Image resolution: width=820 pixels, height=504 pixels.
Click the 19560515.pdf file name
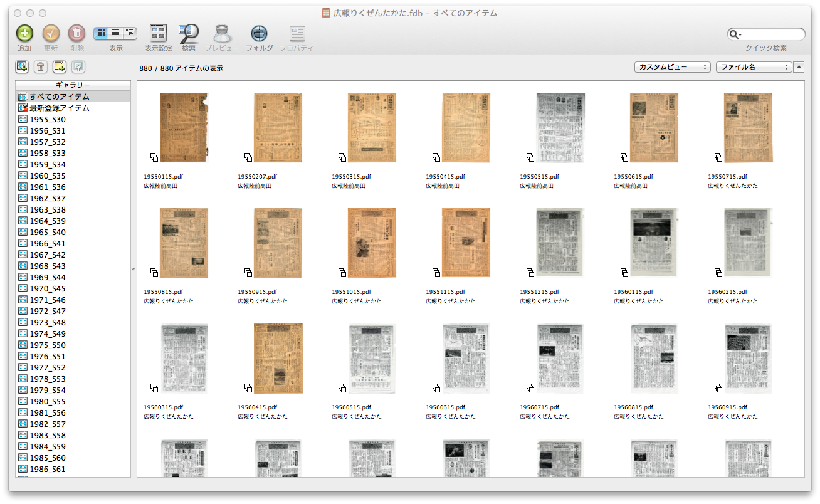[x=351, y=407]
